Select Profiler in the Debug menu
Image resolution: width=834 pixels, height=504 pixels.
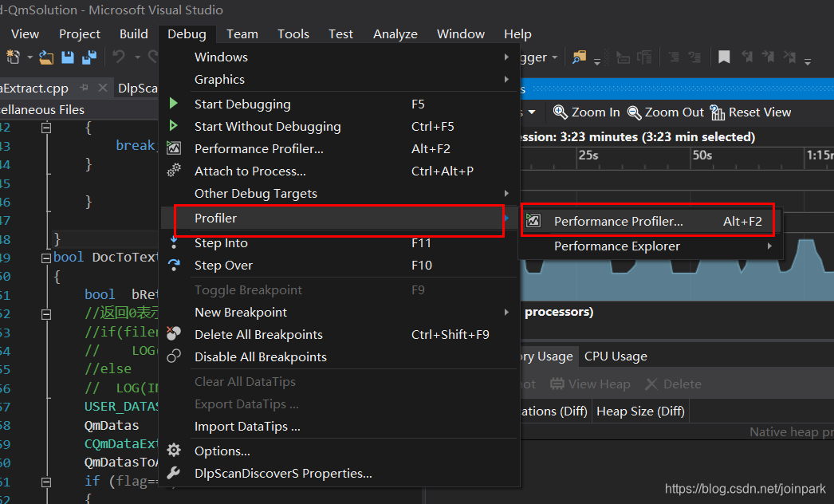339,219
